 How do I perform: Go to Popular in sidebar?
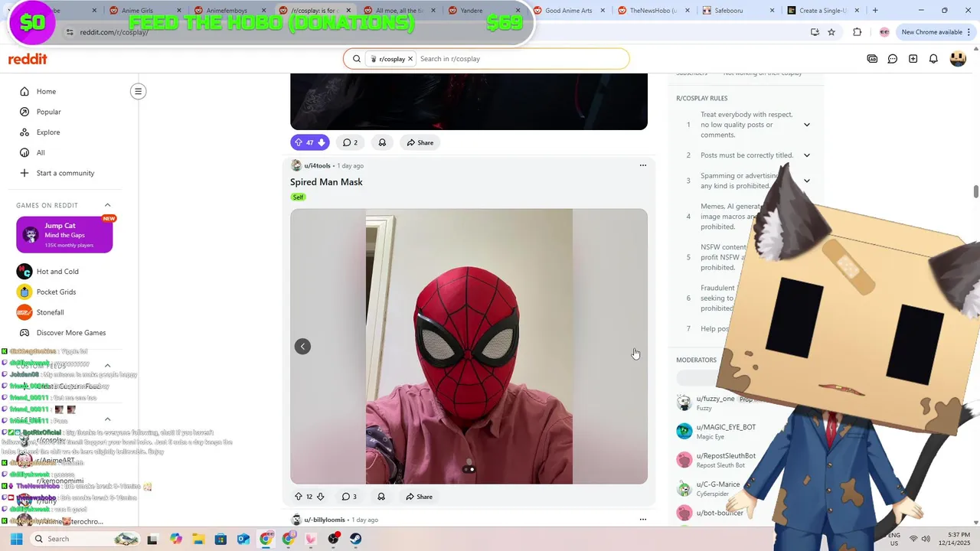click(48, 112)
